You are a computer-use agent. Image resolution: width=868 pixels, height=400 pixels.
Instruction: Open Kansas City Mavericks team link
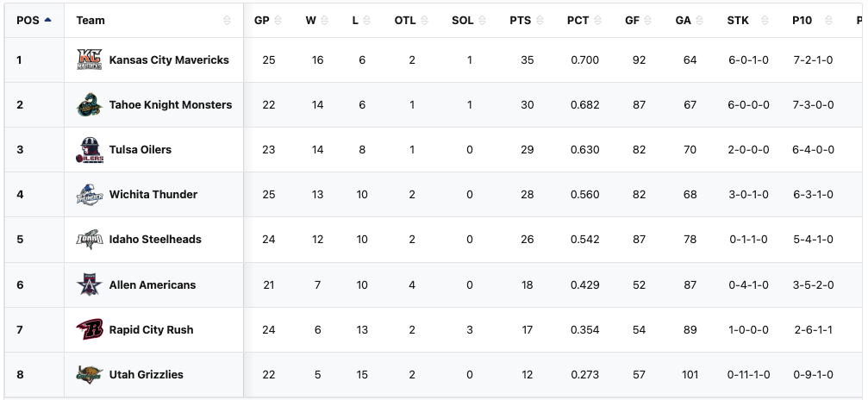[169, 60]
